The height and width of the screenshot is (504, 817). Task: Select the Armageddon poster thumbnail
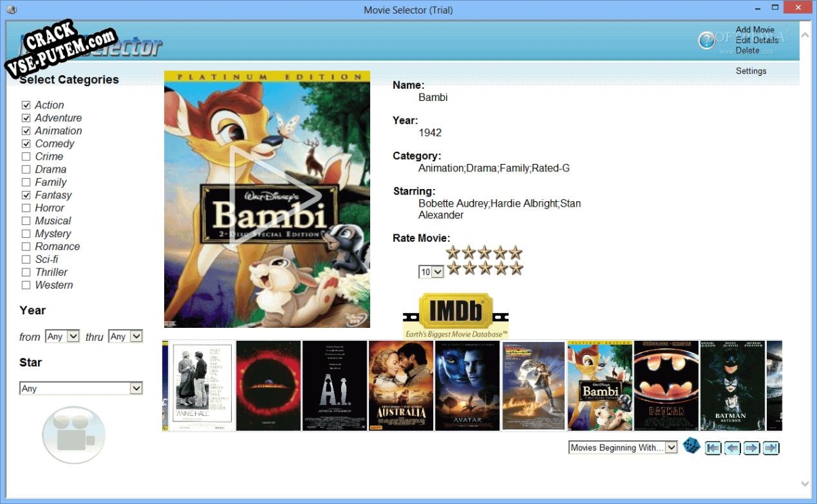pos(268,385)
